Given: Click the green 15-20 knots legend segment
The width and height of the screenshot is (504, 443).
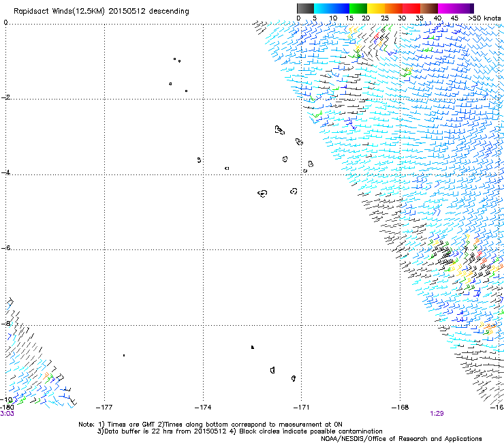Looking at the screenshot, I should (x=358, y=8).
